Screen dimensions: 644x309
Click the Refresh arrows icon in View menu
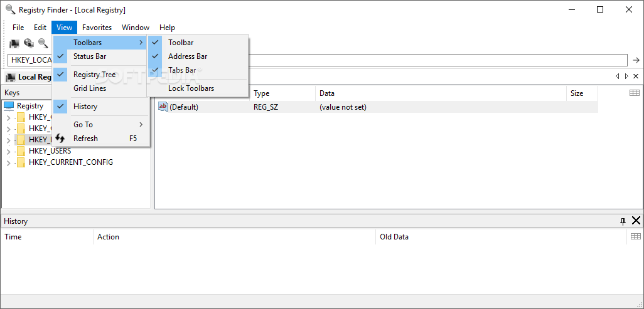(x=60, y=139)
